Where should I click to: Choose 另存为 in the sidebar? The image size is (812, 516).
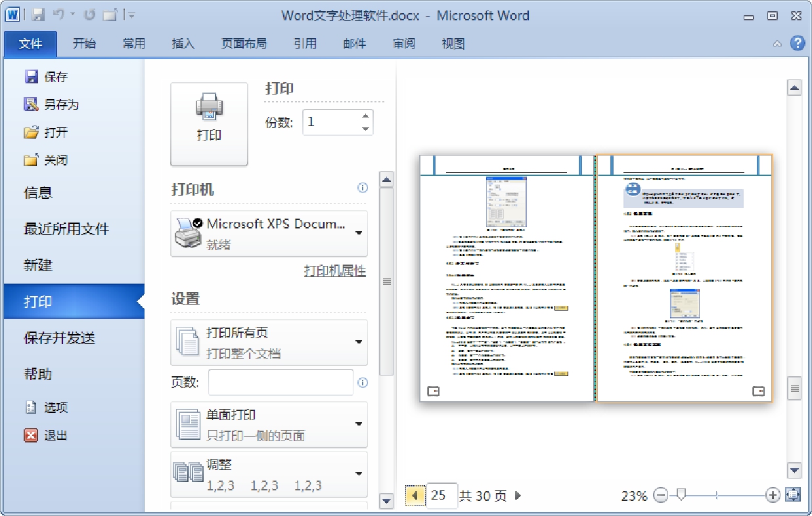click(51, 104)
